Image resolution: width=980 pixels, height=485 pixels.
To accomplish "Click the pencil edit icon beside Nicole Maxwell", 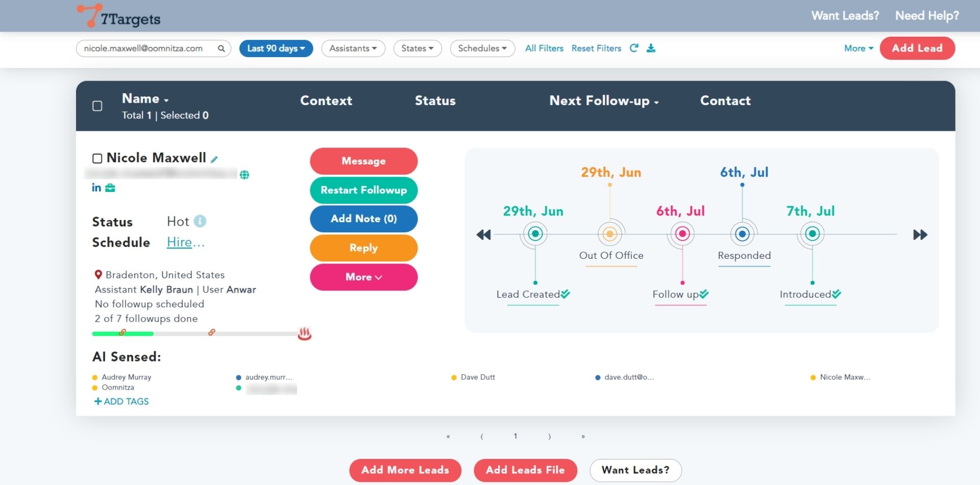I will (x=214, y=159).
